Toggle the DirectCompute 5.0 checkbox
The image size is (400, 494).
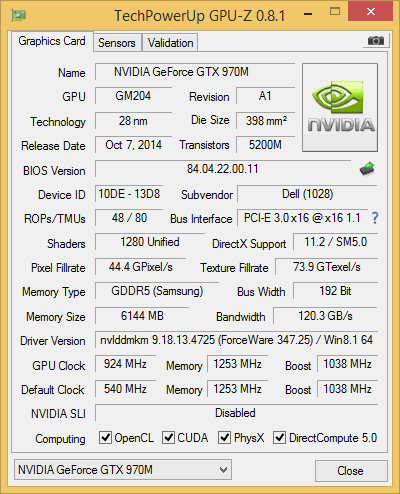click(279, 438)
